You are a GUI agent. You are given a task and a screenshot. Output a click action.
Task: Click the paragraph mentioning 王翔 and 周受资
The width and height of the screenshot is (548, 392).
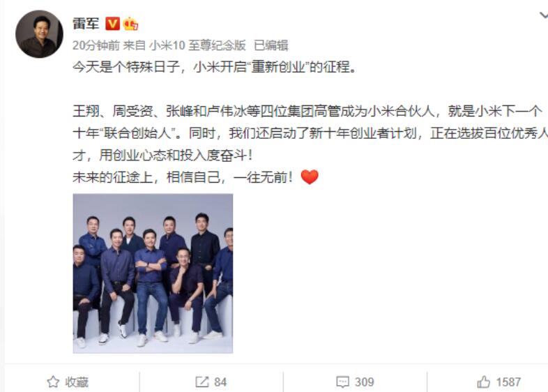click(x=310, y=133)
